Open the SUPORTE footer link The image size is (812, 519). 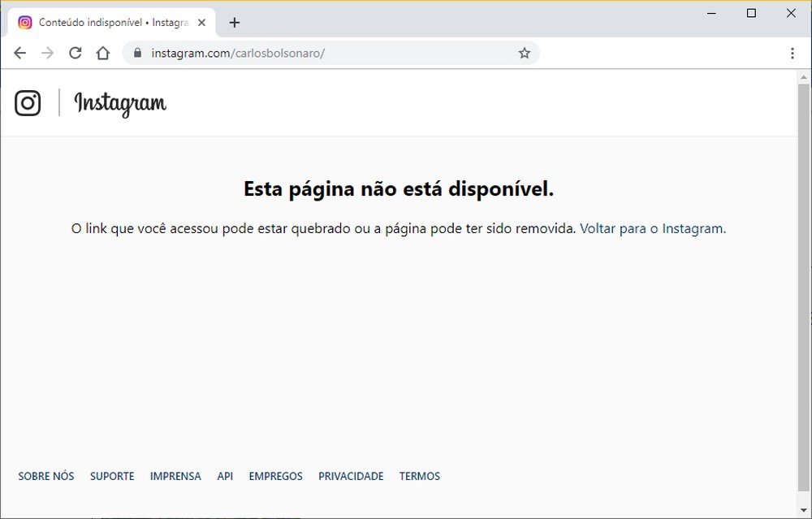point(112,476)
